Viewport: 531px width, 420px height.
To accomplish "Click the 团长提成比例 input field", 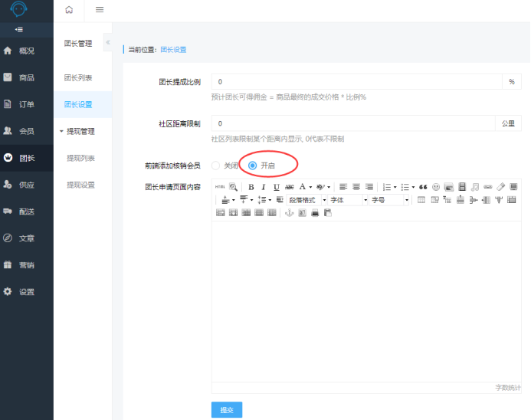I will pyautogui.click(x=356, y=81).
